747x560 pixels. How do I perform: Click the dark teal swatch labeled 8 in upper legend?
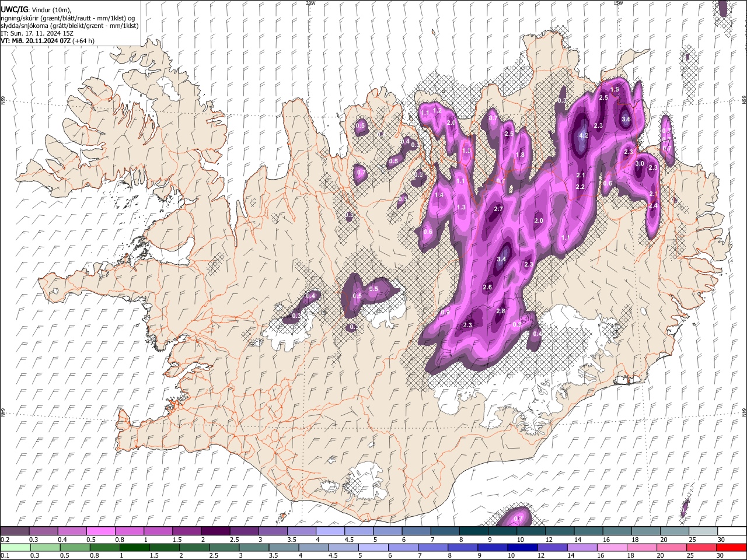[x=473, y=531]
